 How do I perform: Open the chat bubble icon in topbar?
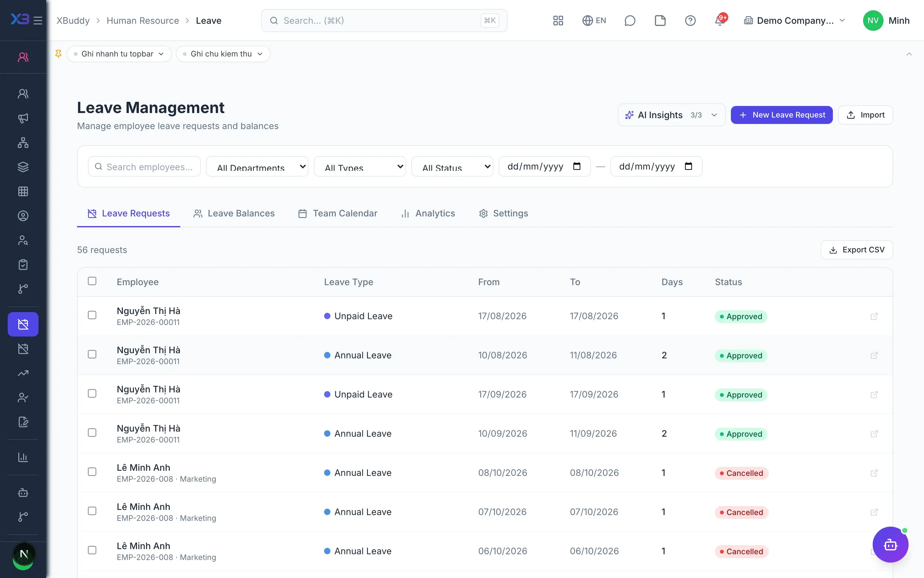coord(629,21)
